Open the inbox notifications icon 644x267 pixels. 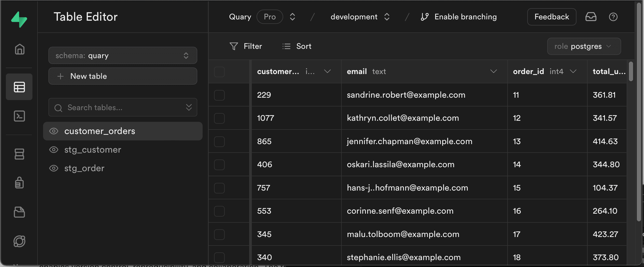pyautogui.click(x=591, y=17)
